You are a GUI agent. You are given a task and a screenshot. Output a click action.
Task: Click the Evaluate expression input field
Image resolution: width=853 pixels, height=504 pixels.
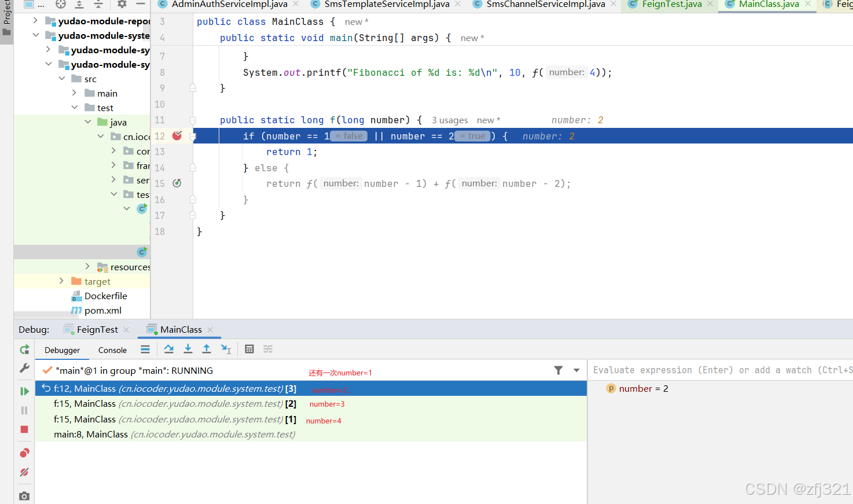(720, 370)
